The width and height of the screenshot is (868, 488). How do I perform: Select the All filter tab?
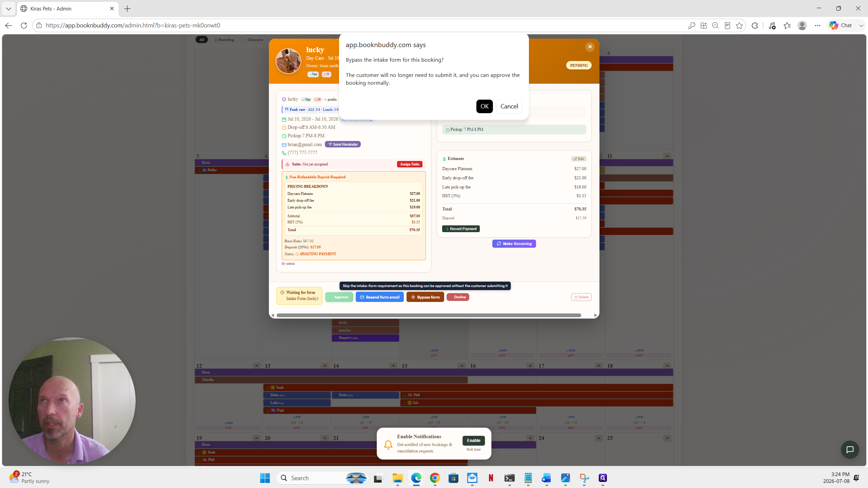pyautogui.click(x=202, y=40)
